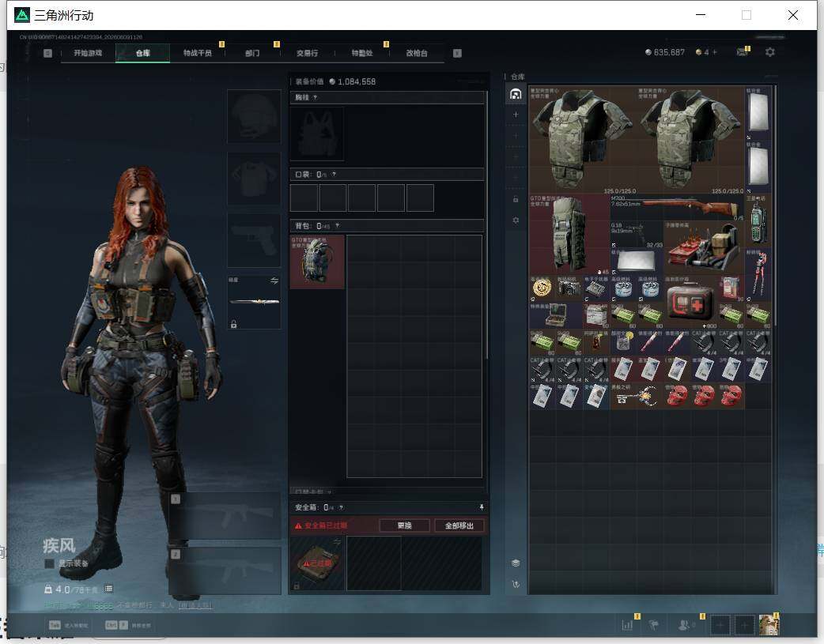Image resolution: width=824 pixels, height=644 pixels.
Task: Select the main warehouse icon in the sidebar
Action: point(516,95)
